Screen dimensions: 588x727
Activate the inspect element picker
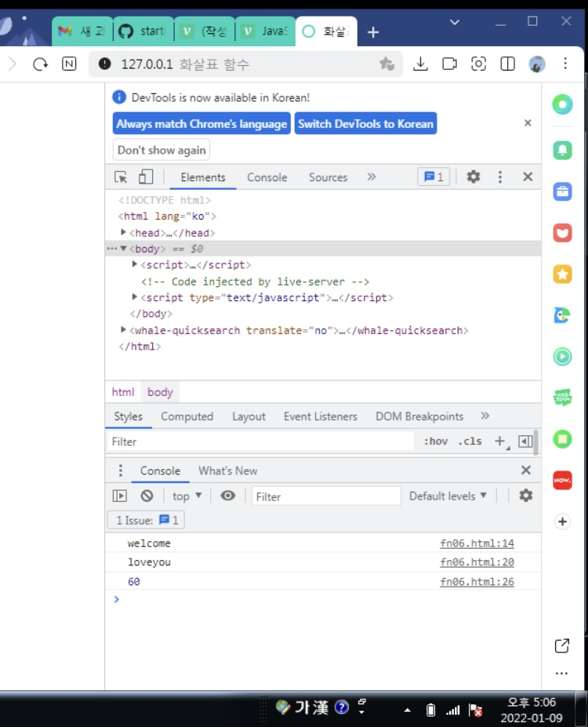click(x=121, y=177)
